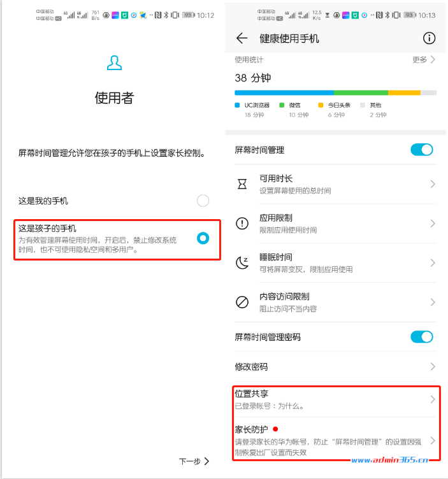Open 位置共享 chevron arrow

pos(433,399)
